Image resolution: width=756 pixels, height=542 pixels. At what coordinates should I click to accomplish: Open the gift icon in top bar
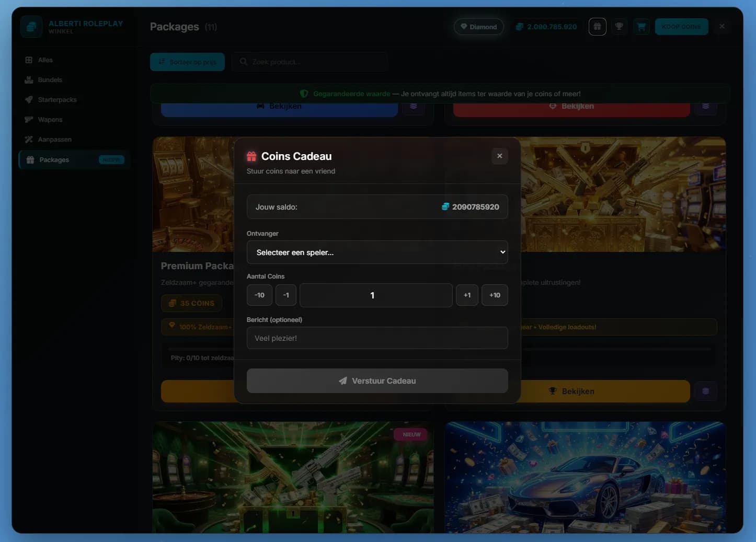coord(597,27)
